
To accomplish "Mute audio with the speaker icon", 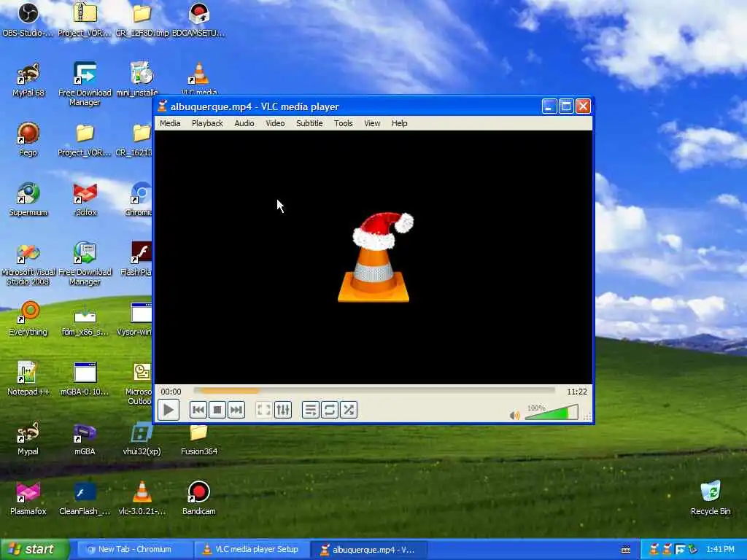I will [x=514, y=415].
